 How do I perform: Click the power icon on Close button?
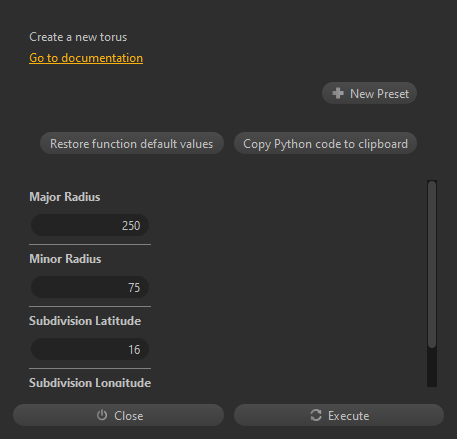[x=102, y=415]
